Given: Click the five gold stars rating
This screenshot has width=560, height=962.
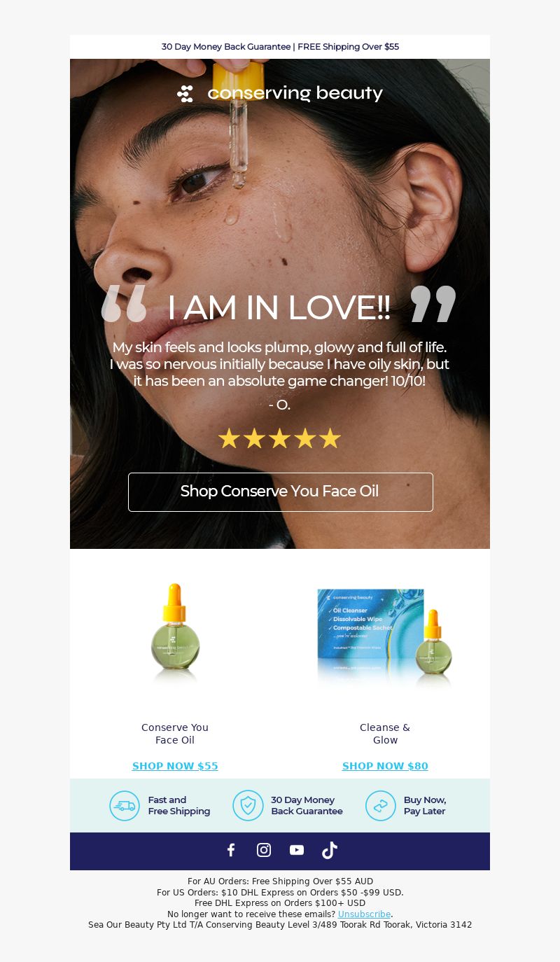Looking at the screenshot, I should coord(279,439).
